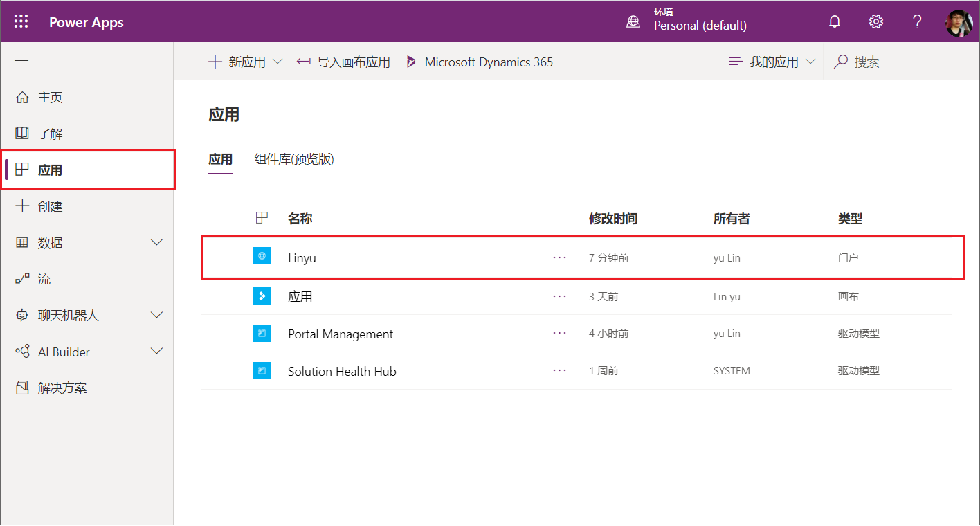Collapse the left navigation hamburger menu
This screenshot has height=526, width=980.
(21, 61)
